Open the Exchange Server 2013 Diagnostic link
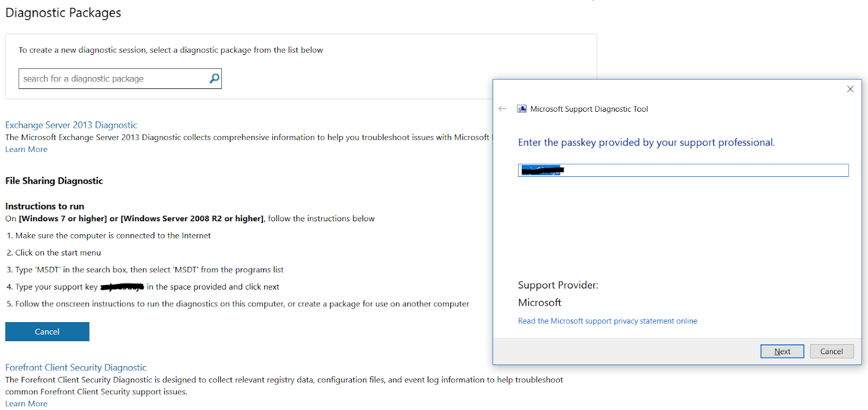The image size is (868, 410). [71, 125]
